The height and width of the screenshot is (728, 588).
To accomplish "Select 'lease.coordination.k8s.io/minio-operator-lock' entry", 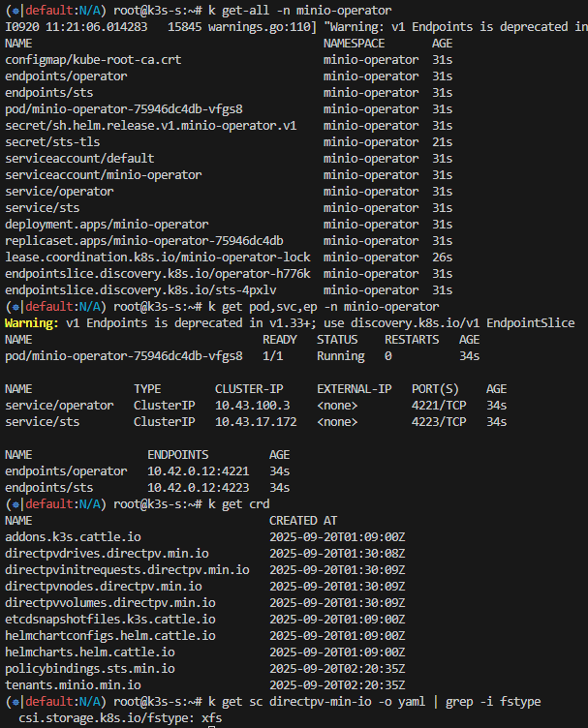I will pos(158,258).
